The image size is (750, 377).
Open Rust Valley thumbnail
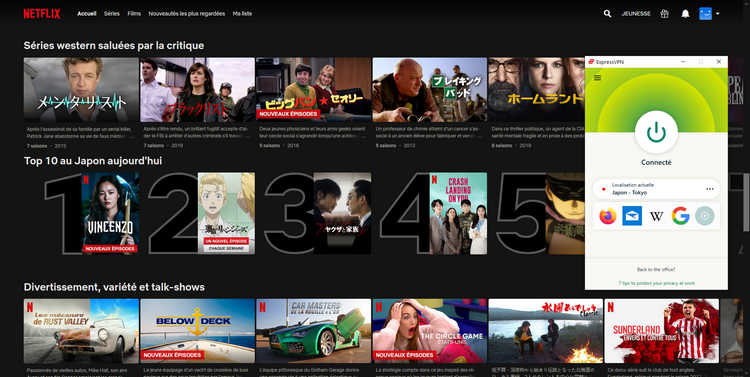(x=81, y=331)
